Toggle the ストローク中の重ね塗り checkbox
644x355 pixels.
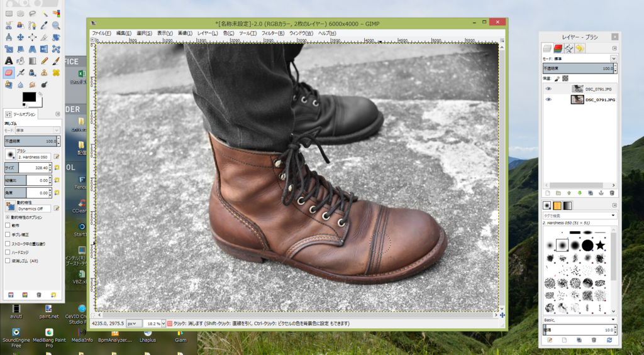point(8,244)
